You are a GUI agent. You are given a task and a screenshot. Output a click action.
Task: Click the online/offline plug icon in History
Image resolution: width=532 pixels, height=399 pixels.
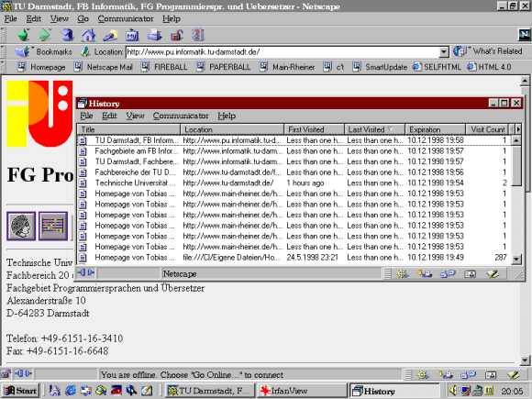[x=86, y=272]
